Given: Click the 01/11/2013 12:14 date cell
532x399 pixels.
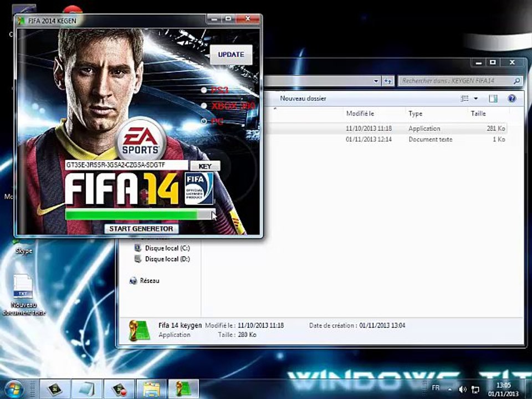Looking at the screenshot, I should point(369,140).
